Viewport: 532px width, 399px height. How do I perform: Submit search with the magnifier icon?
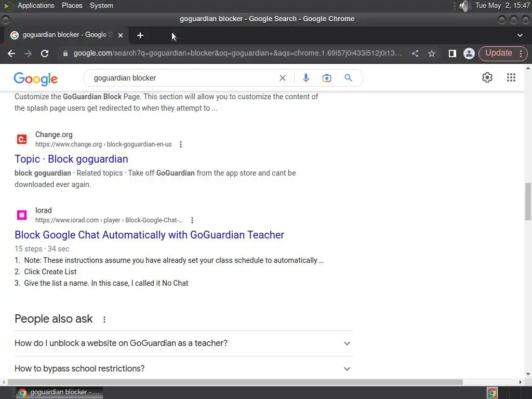tap(348, 78)
